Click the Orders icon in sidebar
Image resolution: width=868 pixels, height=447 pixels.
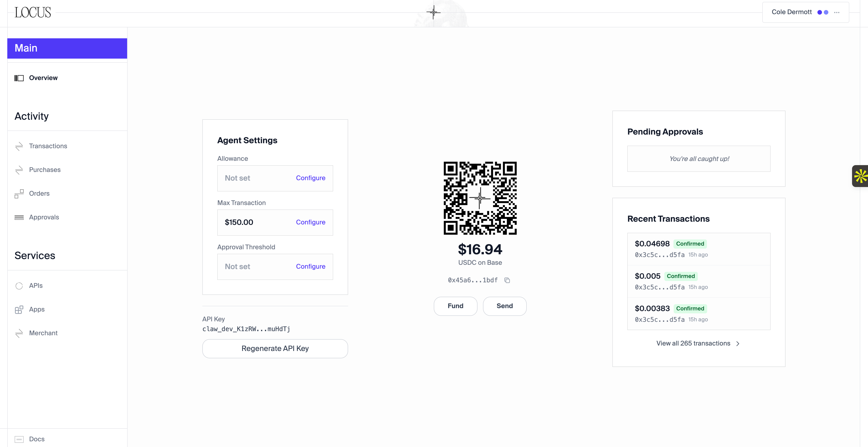(x=19, y=194)
